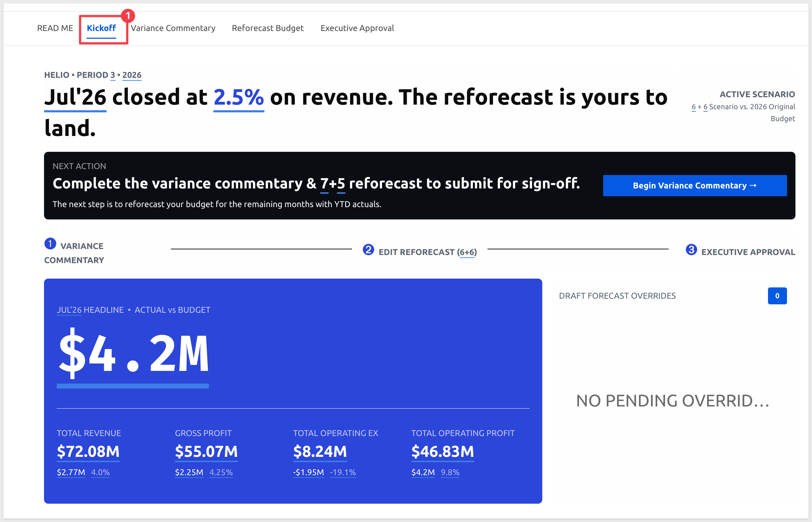Click the period 3 link in breadcrumb
The image size is (812, 522).
[113, 75]
